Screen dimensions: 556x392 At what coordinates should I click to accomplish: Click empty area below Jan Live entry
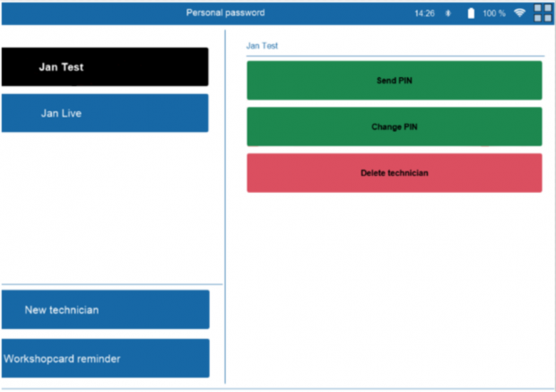click(x=104, y=206)
